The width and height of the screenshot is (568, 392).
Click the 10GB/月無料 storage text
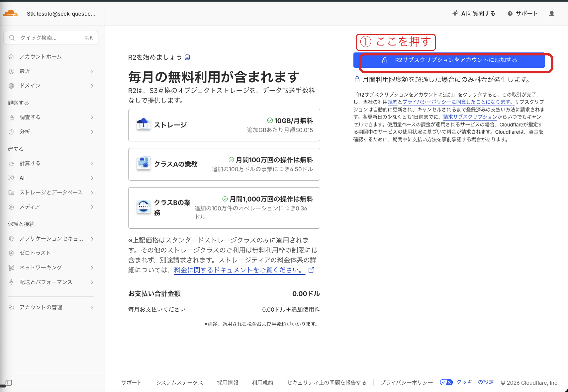294,120
